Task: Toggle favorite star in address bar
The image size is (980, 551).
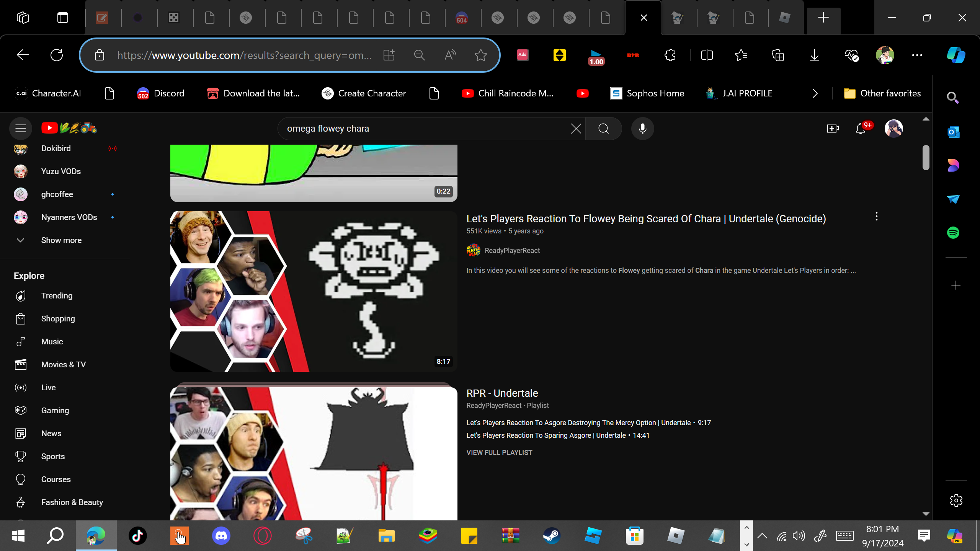Action: click(481, 55)
